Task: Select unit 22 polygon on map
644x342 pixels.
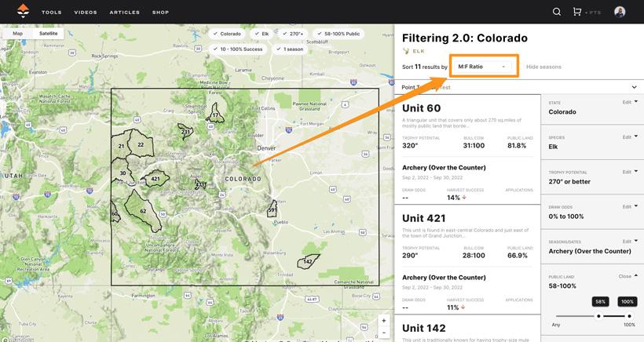Action: [141, 144]
